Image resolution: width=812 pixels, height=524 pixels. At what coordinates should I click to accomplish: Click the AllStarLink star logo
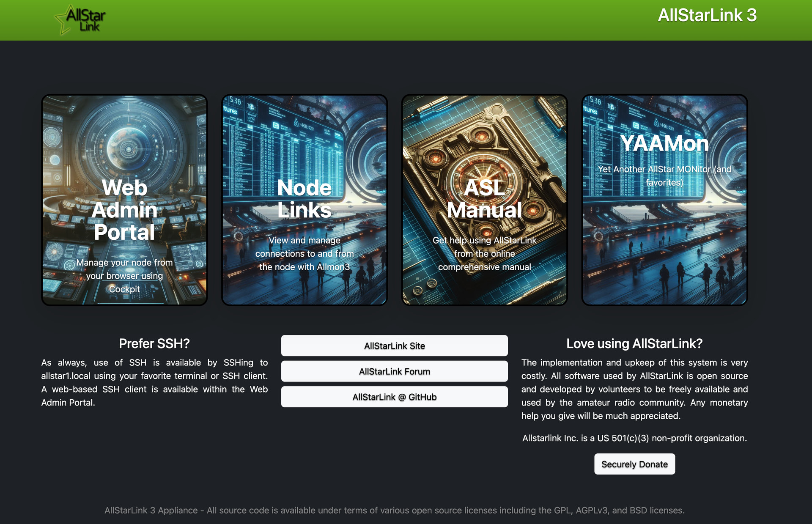coord(80,19)
